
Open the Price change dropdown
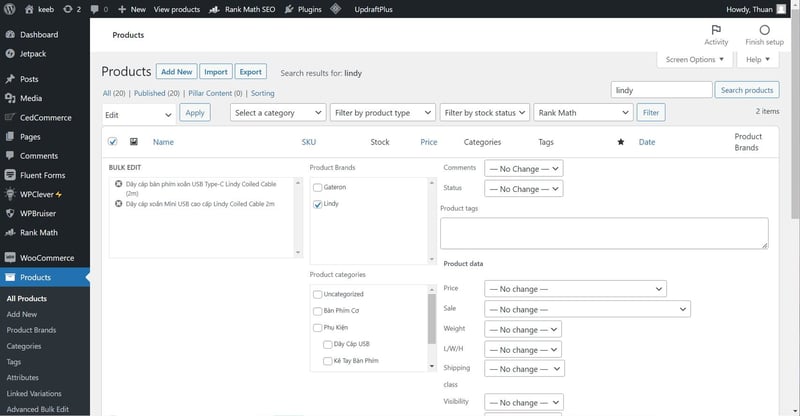(575, 289)
